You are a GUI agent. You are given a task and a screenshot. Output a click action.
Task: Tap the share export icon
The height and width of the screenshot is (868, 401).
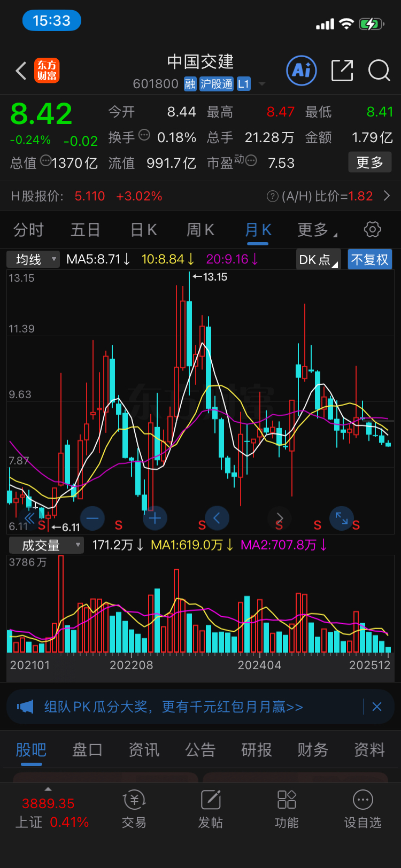click(342, 70)
